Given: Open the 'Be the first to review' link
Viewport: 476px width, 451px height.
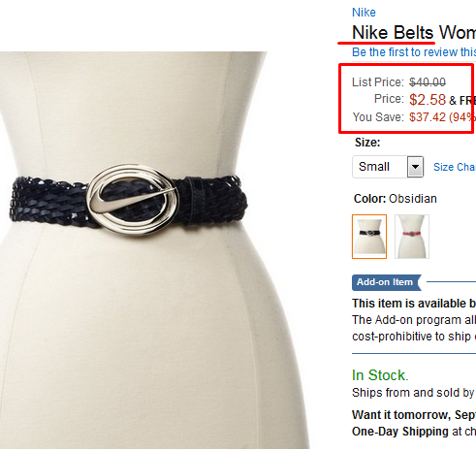Looking at the screenshot, I should tap(414, 52).
